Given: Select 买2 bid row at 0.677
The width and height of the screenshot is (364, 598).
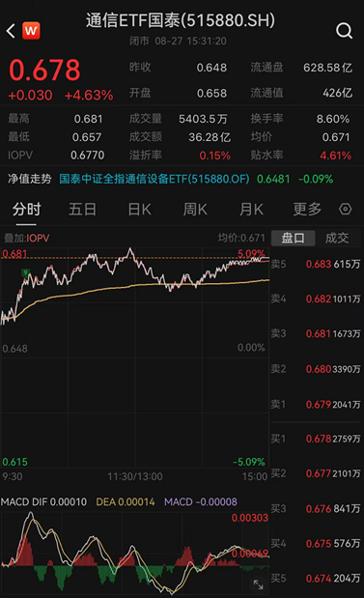Looking at the screenshot, I should pyautogui.click(x=316, y=473).
